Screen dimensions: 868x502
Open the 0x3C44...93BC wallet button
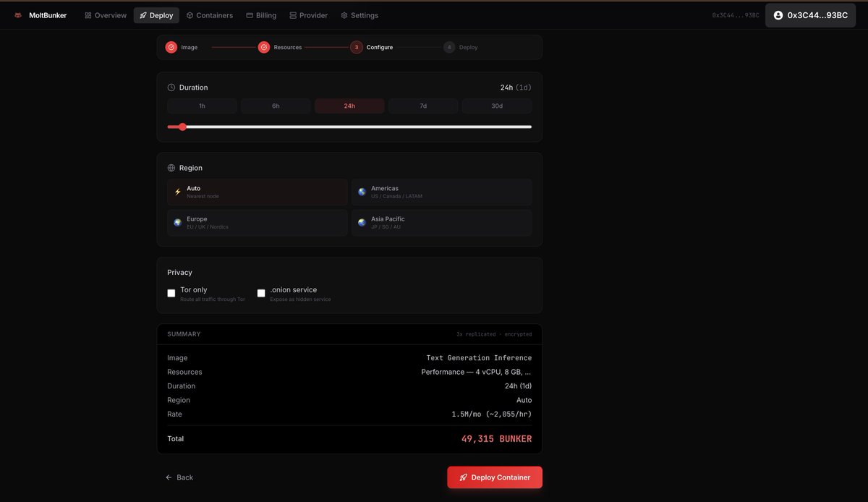[810, 15]
